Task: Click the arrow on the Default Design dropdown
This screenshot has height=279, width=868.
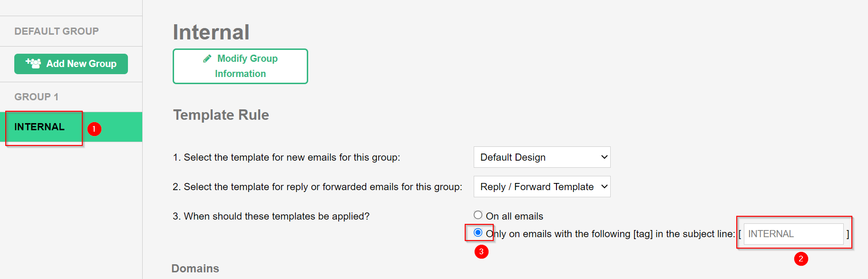Action: (x=604, y=157)
